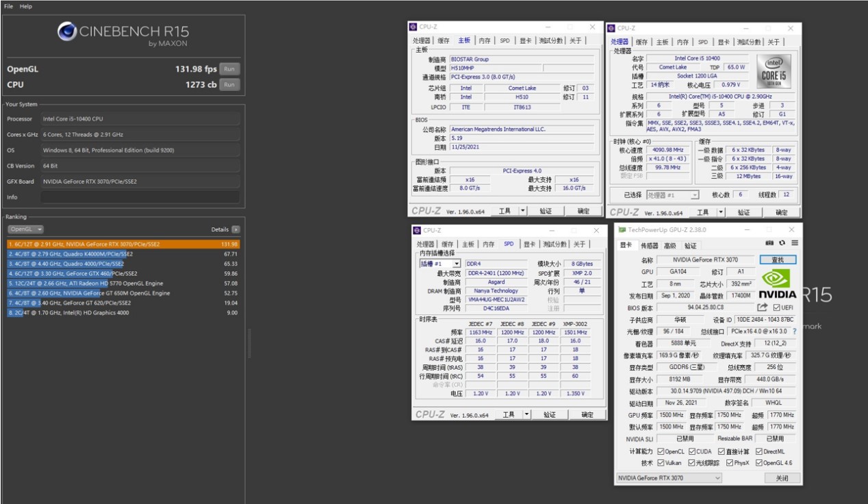This screenshot has height=504, width=868.
Task: Click title icon of CPU-Z processor window
Action: tap(611, 28)
